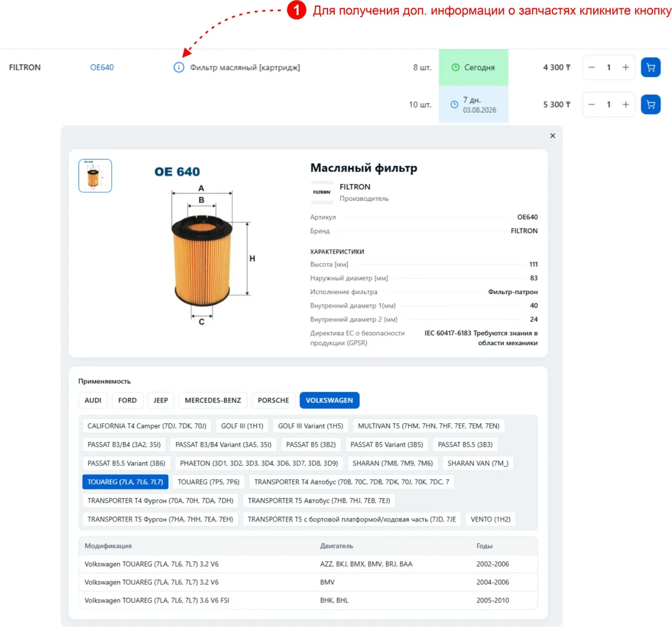Click the IEC 60417-6183 safety directive value
672x627 pixels.
click(x=481, y=338)
